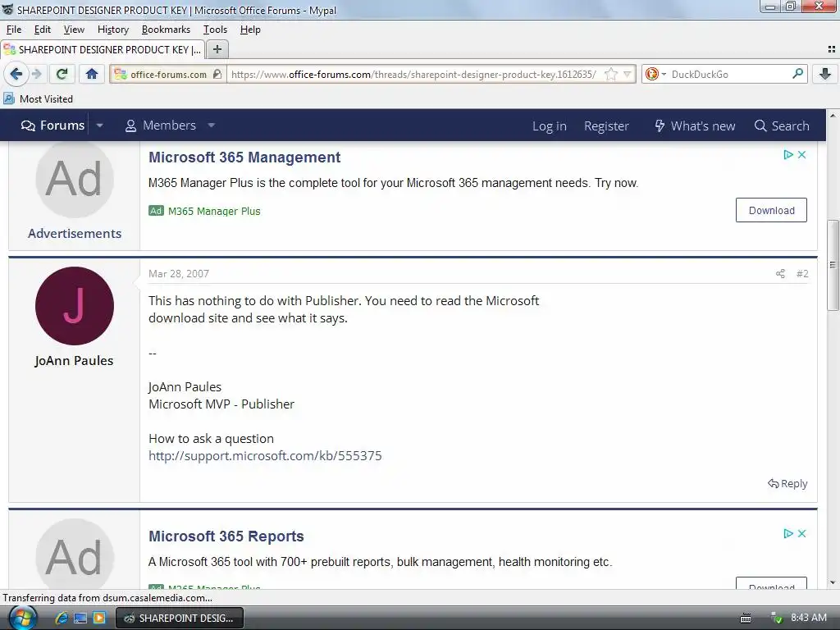
Task: Open the browser Home icon
Action: tap(92, 74)
